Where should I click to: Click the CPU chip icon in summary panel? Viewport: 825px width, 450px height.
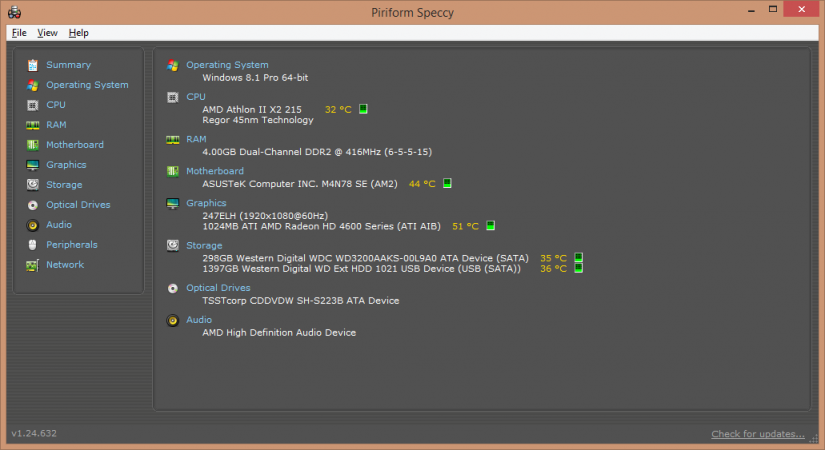point(173,97)
